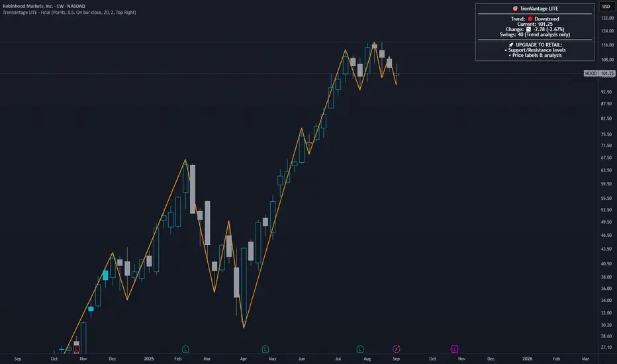Click 'Price labels & analysis' bullet text

coord(537,55)
